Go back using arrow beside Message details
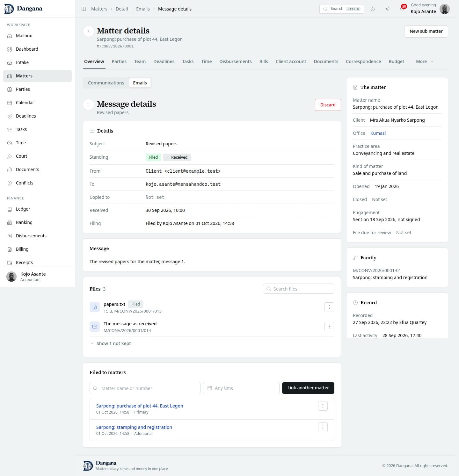The height and width of the screenshot is (476, 459). [x=89, y=105]
